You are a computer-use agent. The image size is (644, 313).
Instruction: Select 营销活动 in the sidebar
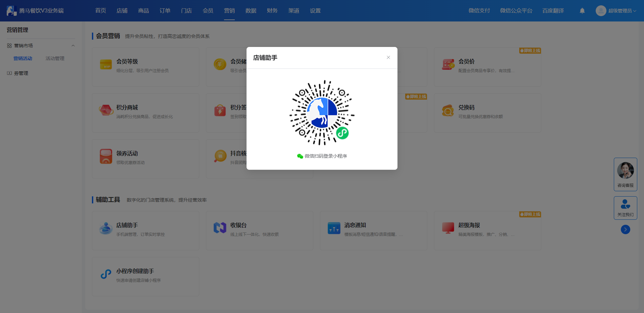point(23,58)
